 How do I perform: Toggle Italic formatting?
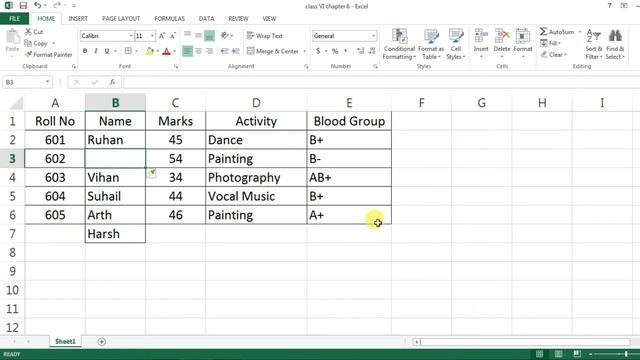96,51
